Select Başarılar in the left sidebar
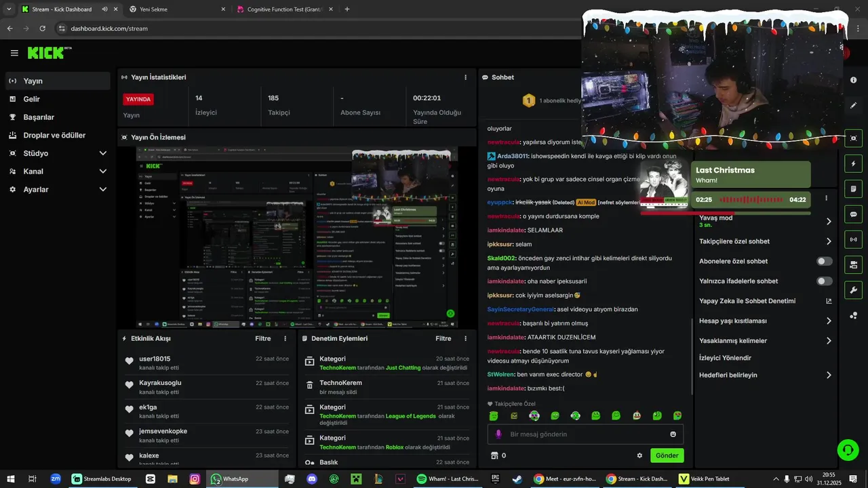The height and width of the screenshot is (488, 868). 58,117
